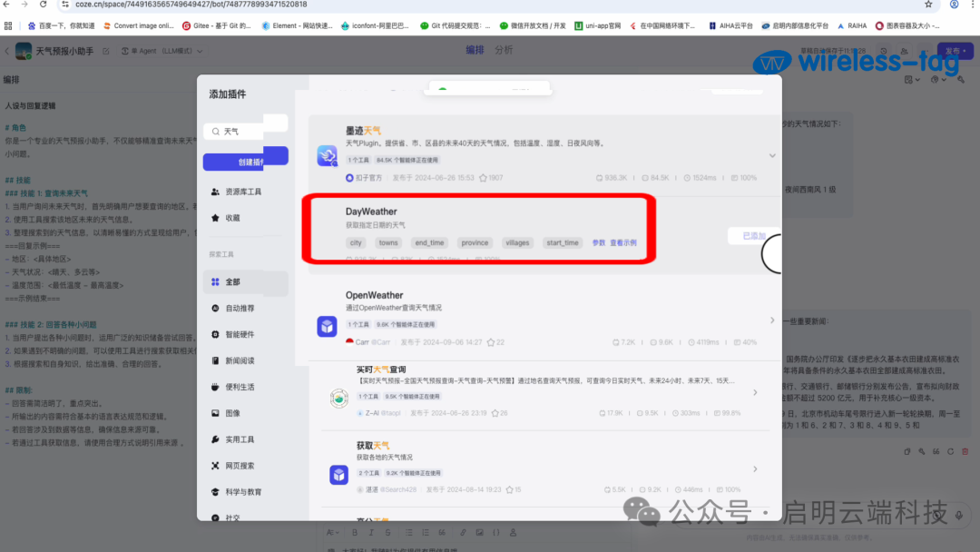Switch to the 分析 tab
The height and width of the screenshot is (552, 980).
[504, 50]
